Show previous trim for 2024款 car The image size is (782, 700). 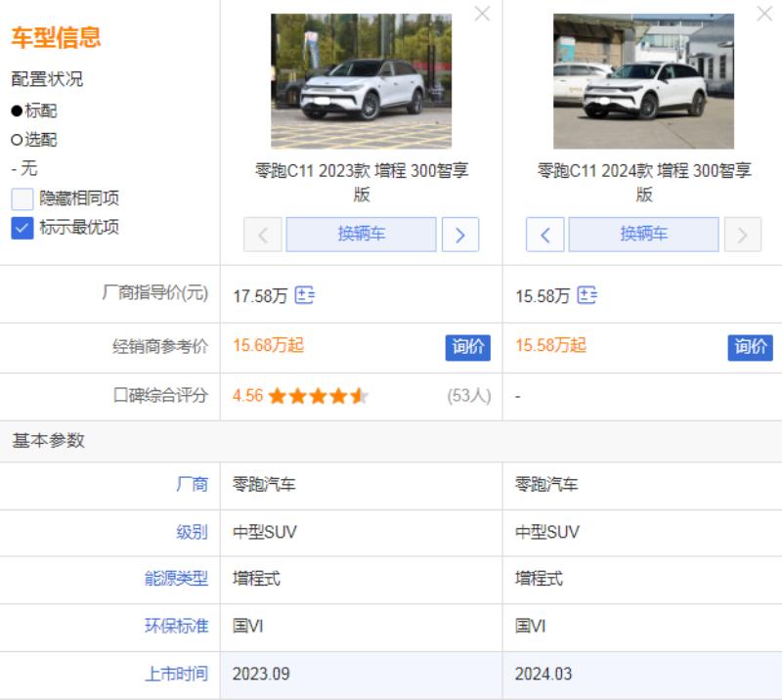coord(545,235)
